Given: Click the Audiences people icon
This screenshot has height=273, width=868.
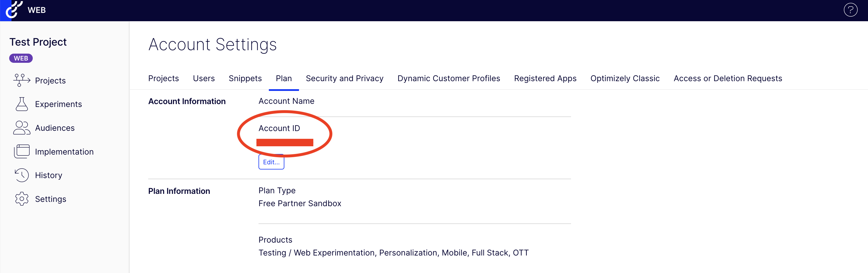Looking at the screenshot, I should pos(22,128).
